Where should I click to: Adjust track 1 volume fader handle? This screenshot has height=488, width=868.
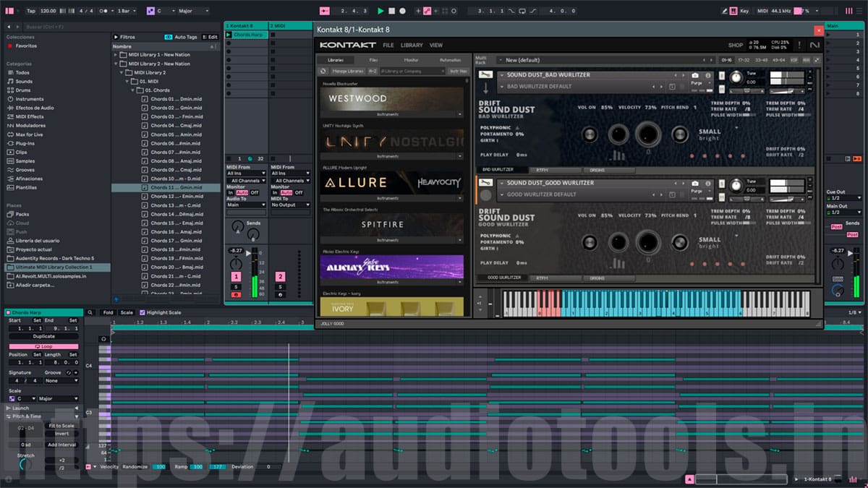250,253
